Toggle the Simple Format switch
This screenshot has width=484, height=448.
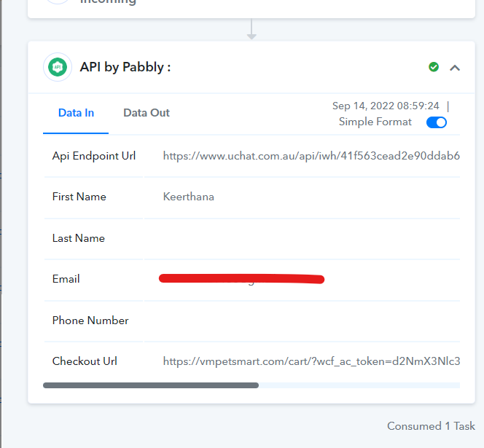436,122
